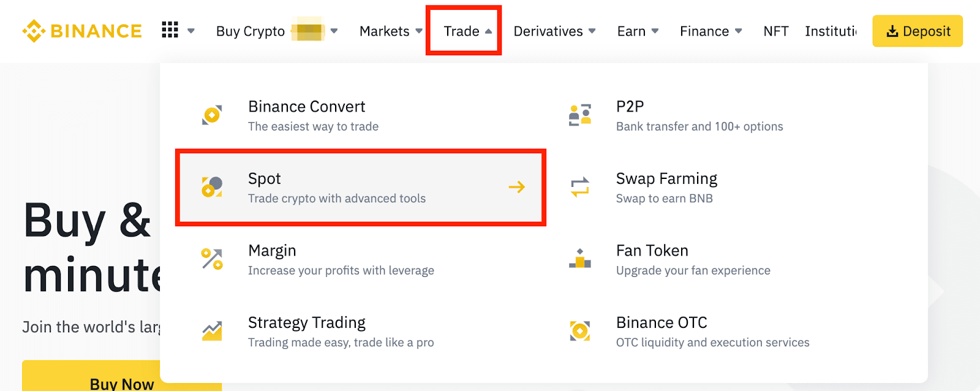Open NFT from the navigation bar
Screen dimensions: 980x391
coord(775,31)
